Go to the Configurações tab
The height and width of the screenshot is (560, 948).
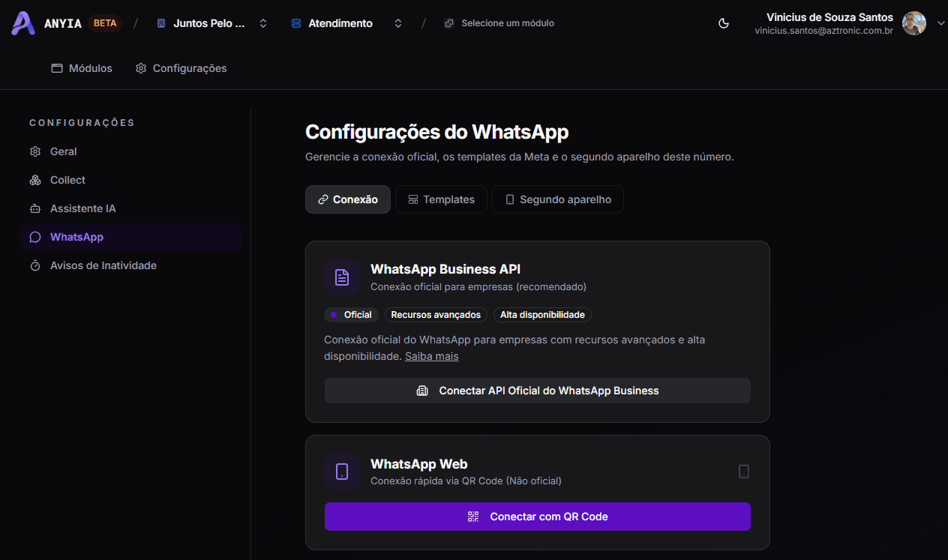point(181,68)
